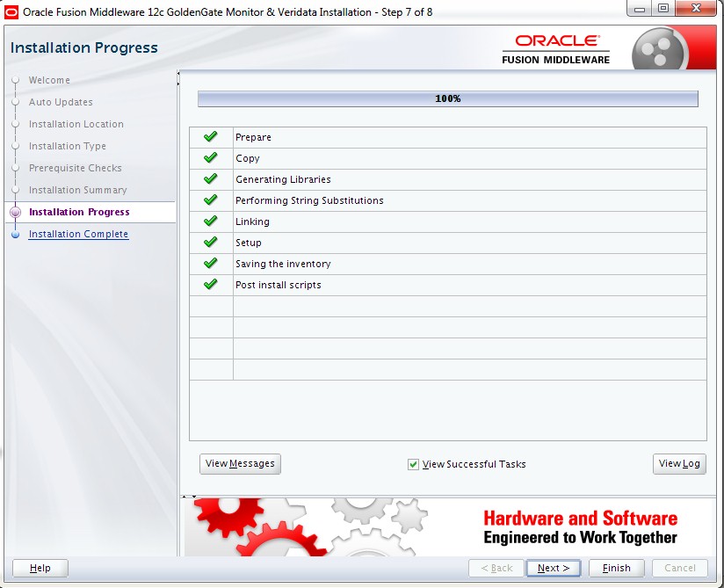Click the green checkmark next to Linking

(x=211, y=221)
